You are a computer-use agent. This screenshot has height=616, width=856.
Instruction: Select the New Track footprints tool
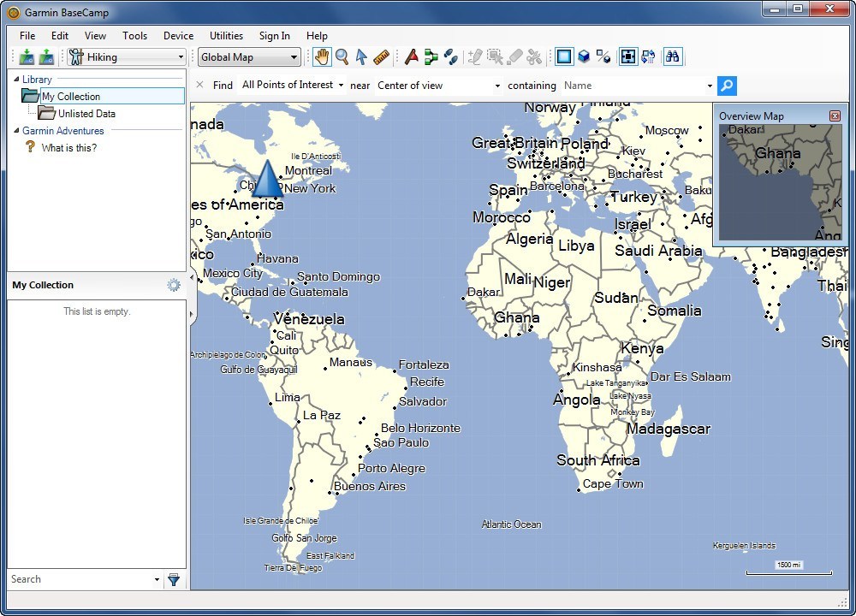pos(451,56)
